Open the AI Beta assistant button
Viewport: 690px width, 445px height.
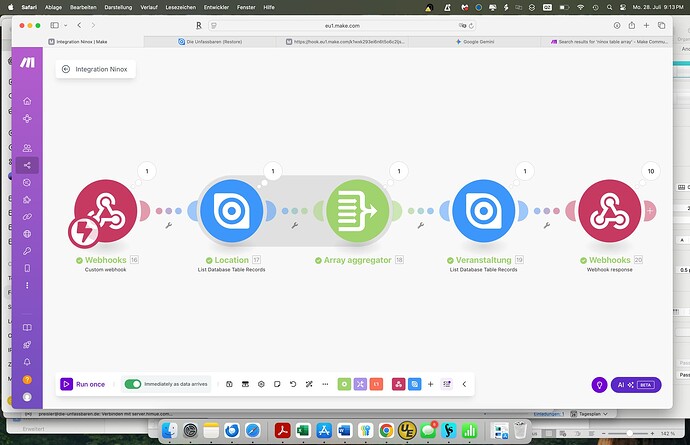(x=636, y=385)
